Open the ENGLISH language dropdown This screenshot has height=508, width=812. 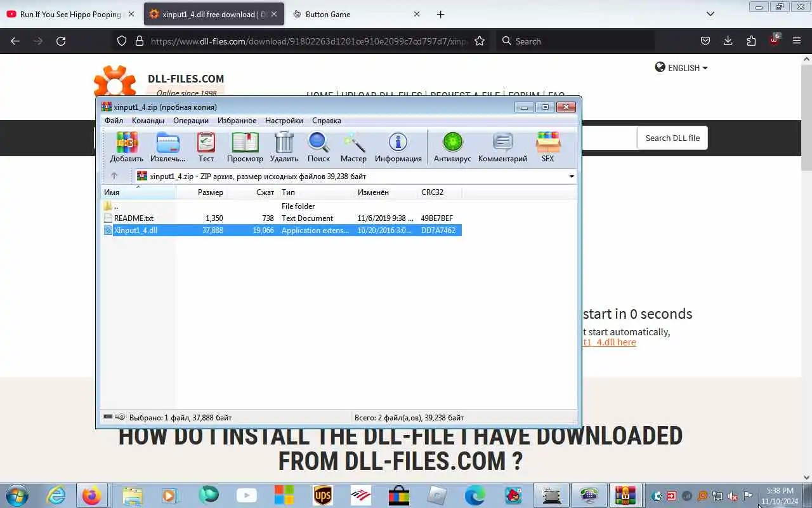[x=681, y=68]
